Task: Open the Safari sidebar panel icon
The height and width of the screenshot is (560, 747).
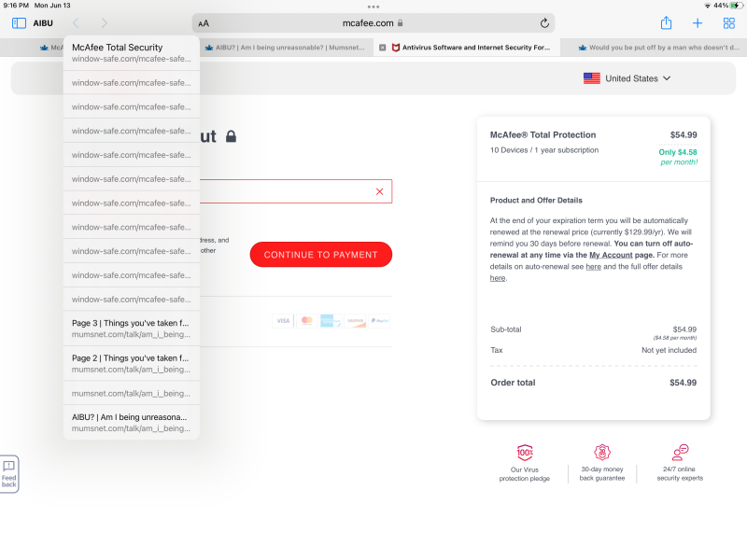Action: (19, 23)
